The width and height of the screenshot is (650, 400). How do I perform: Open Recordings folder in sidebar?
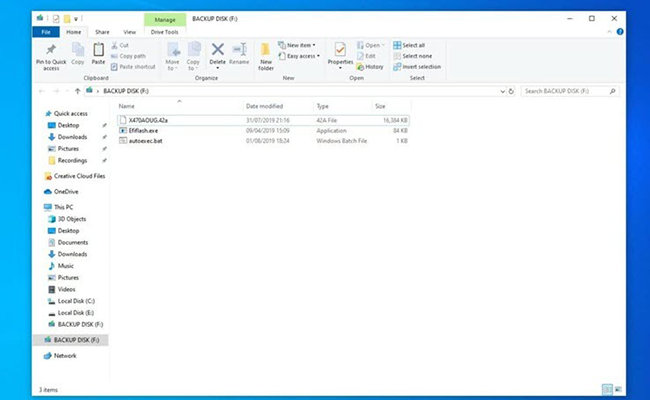68,160
